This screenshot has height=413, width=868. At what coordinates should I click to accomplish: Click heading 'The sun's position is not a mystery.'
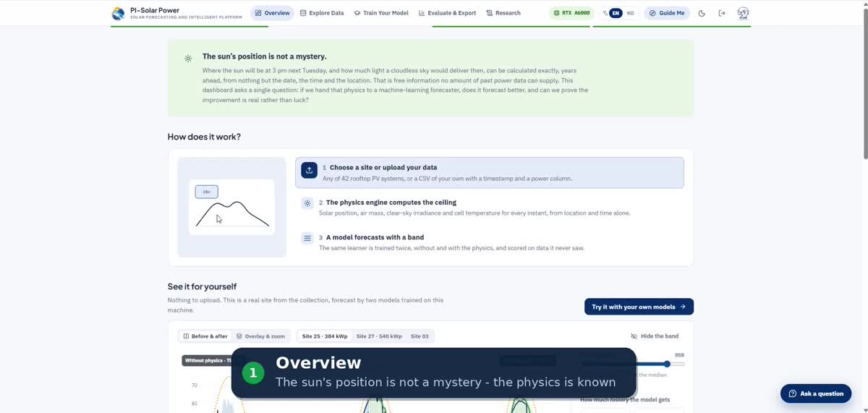point(264,56)
